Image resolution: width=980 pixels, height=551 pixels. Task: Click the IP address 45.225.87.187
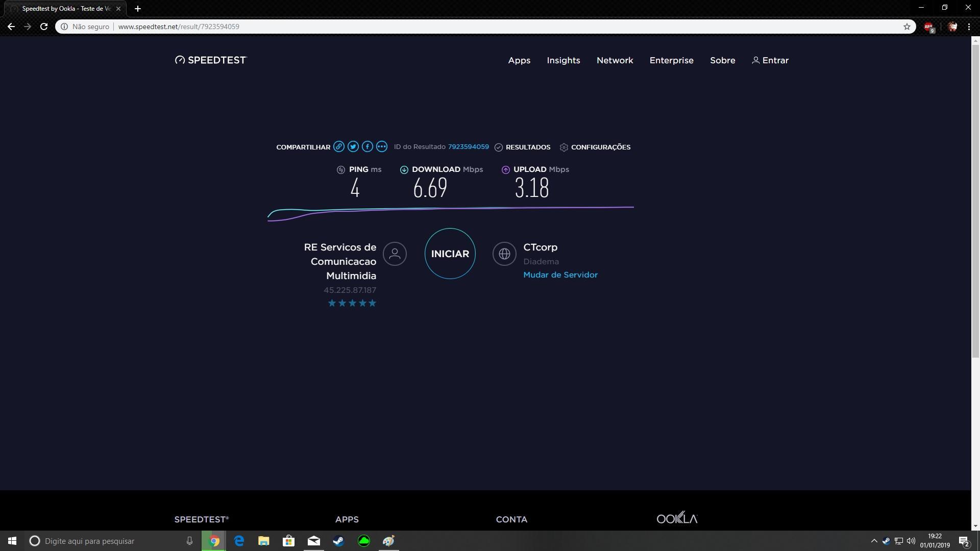pos(350,290)
